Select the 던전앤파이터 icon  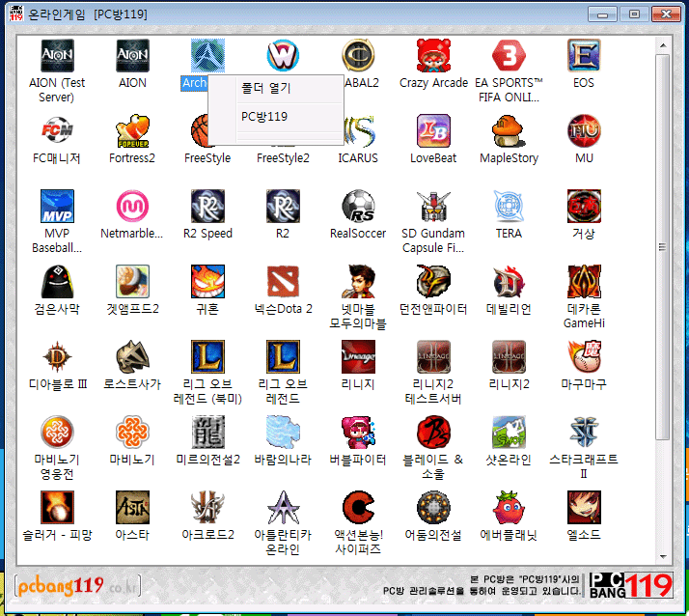(433, 281)
